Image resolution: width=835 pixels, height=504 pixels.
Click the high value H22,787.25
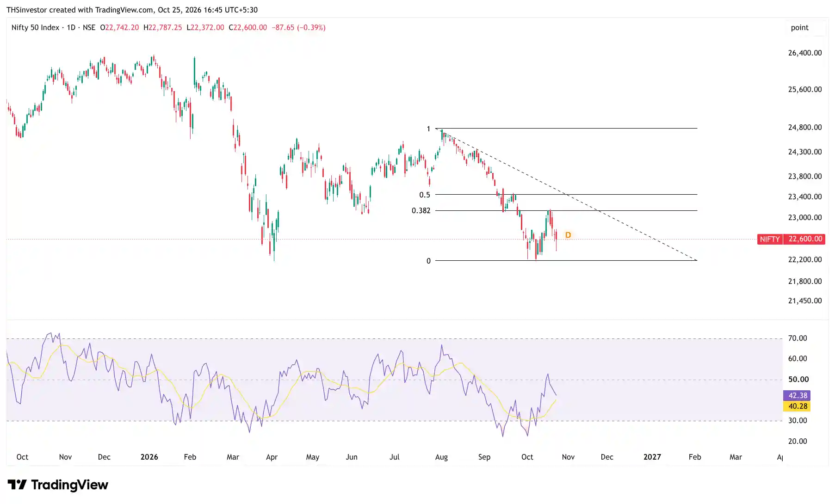(163, 27)
